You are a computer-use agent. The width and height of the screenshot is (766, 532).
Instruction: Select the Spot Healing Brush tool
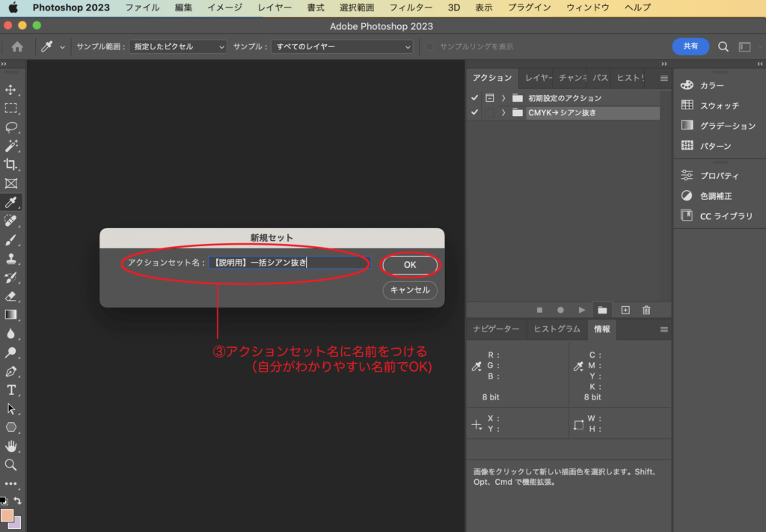10,221
